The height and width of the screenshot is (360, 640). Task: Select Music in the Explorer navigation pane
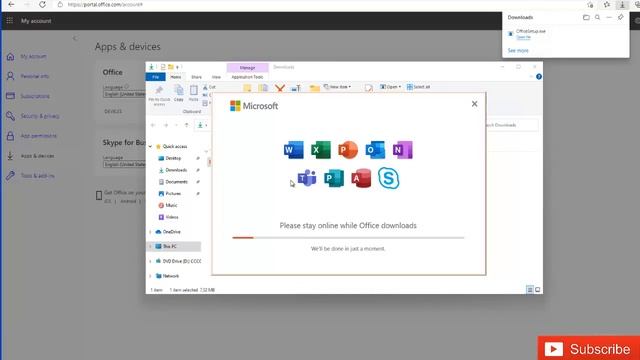click(x=171, y=206)
